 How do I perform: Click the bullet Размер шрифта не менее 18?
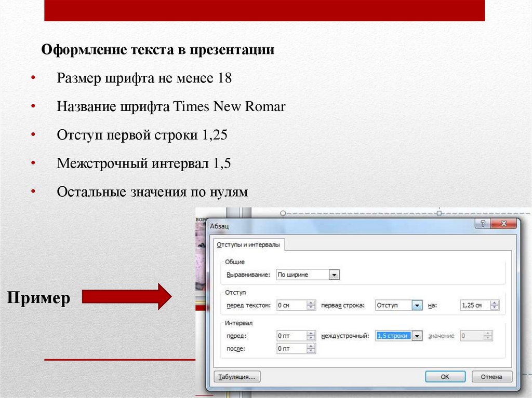144,78
